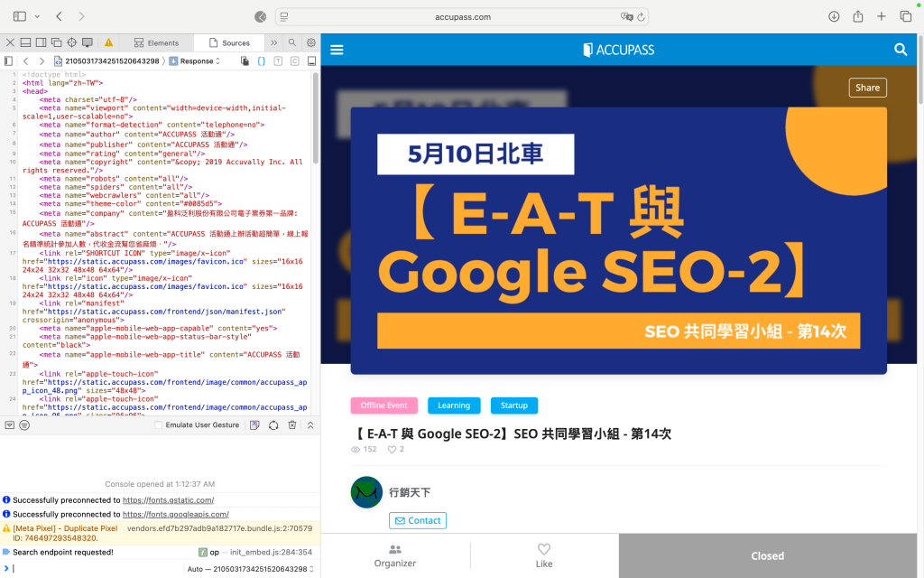
Task: Dock the inspector to the side
Action: point(41,42)
